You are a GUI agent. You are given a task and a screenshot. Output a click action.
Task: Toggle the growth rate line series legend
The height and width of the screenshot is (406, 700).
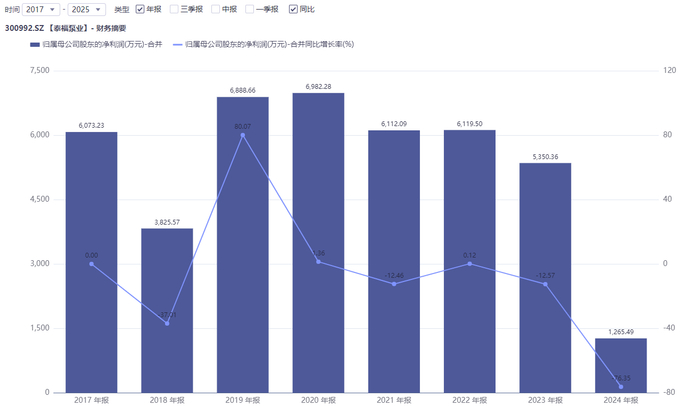263,44
